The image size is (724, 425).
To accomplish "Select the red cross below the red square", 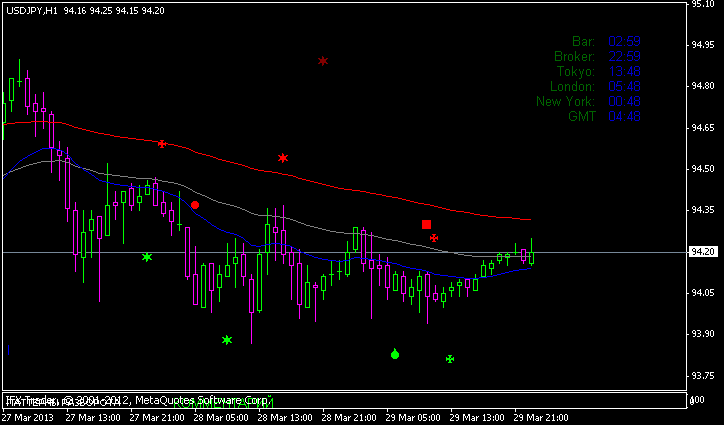I will point(434,238).
